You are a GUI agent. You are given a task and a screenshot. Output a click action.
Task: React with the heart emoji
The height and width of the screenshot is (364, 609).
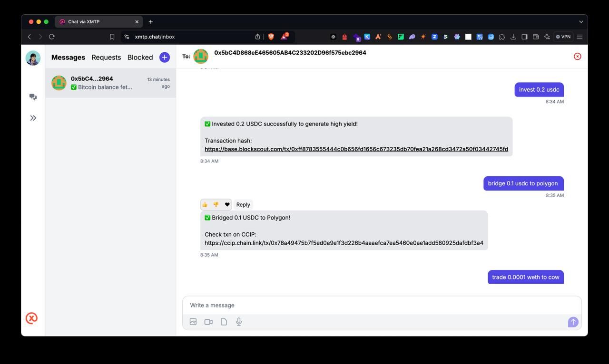pyautogui.click(x=227, y=205)
